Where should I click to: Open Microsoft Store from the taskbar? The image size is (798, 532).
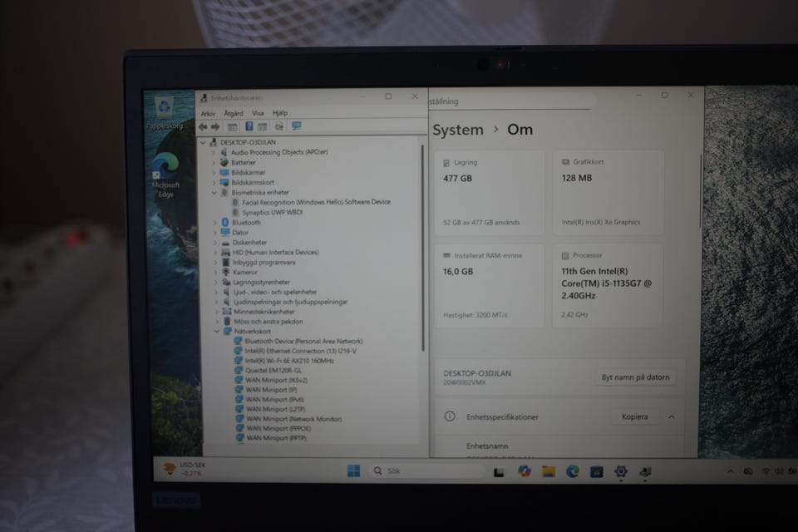[x=597, y=472]
